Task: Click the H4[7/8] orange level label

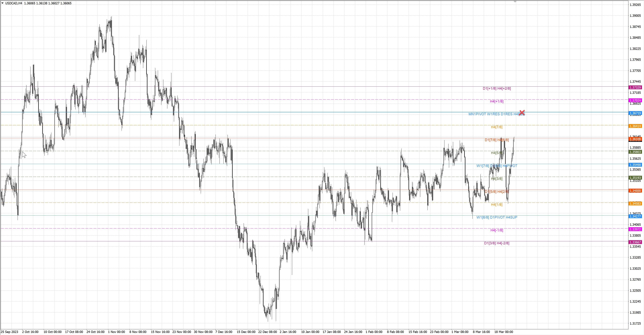Action: pyautogui.click(x=496, y=127)
